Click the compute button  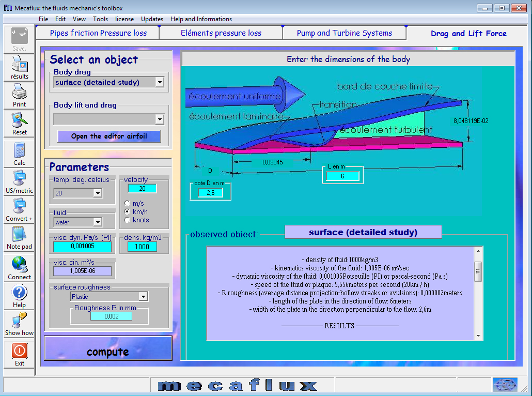[108, 352]
